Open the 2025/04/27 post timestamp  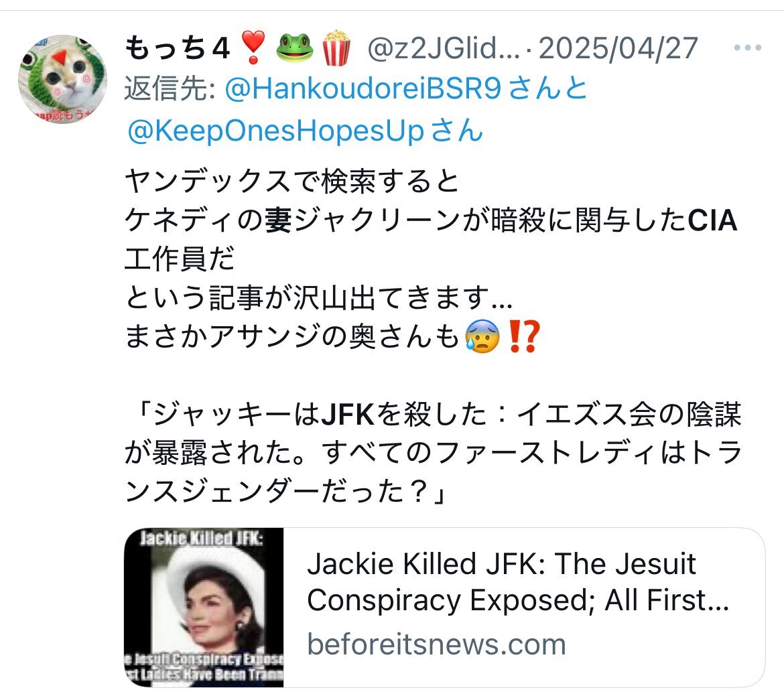pyautogui.click(x=618, y=48)
